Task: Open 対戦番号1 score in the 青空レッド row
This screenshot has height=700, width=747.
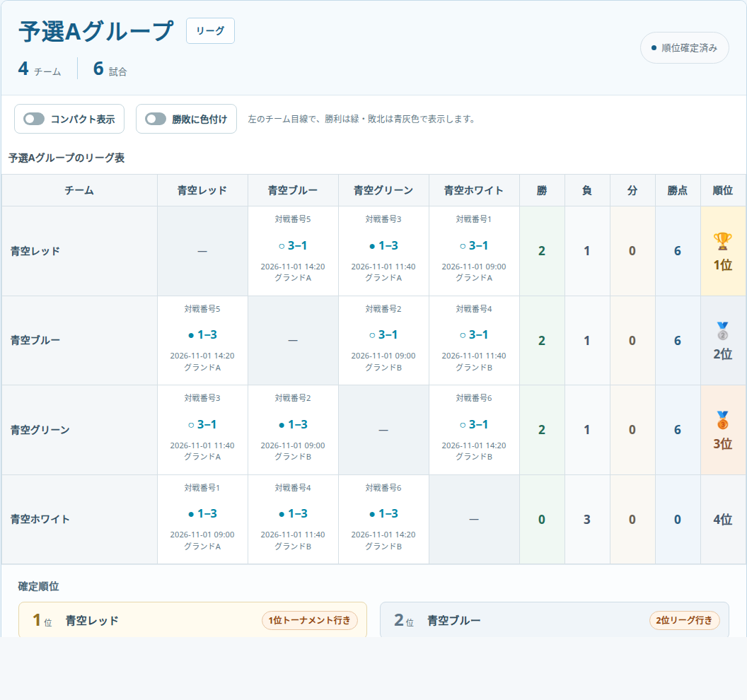Action: pos(474,246)
